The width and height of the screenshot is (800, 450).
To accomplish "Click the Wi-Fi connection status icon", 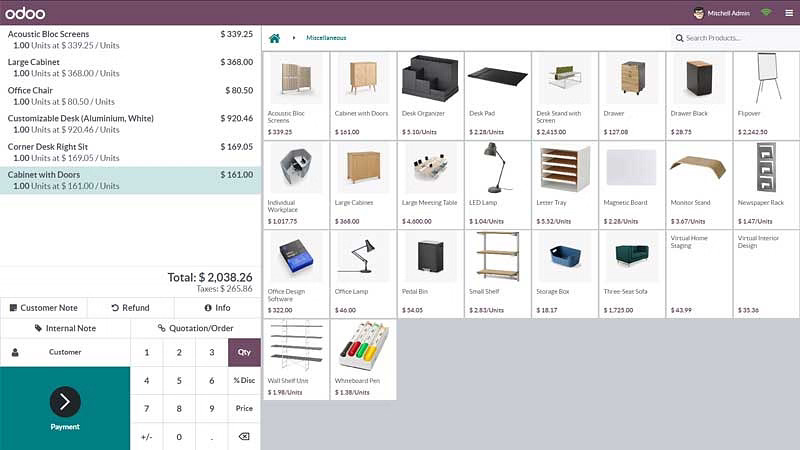I will pos(767,13).
